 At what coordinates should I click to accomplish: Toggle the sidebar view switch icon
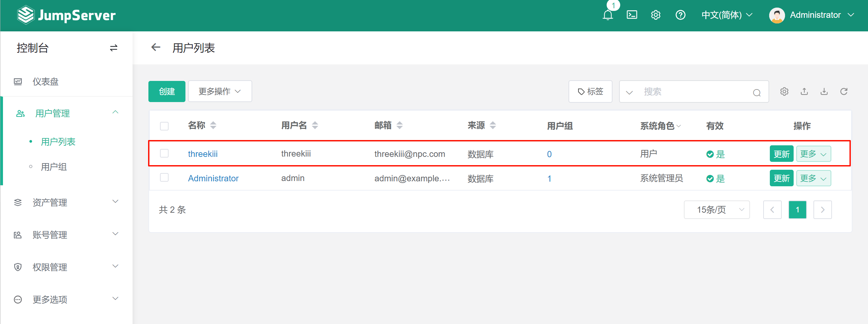tap(114, 48)
